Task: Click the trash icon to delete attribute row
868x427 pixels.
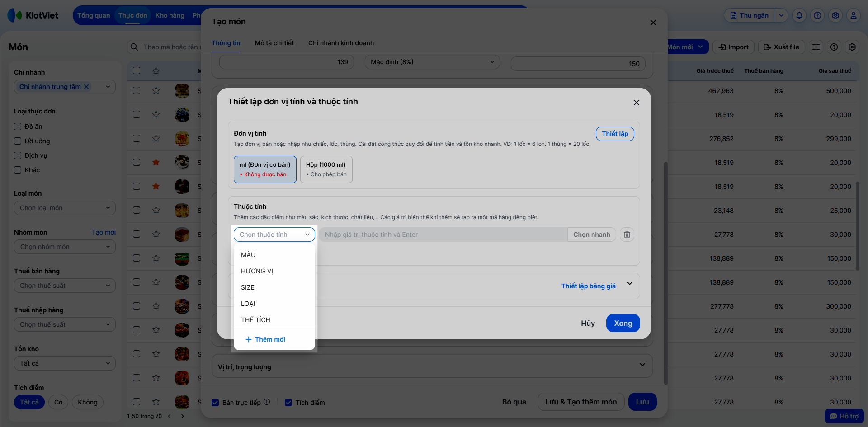Action: 627,235
